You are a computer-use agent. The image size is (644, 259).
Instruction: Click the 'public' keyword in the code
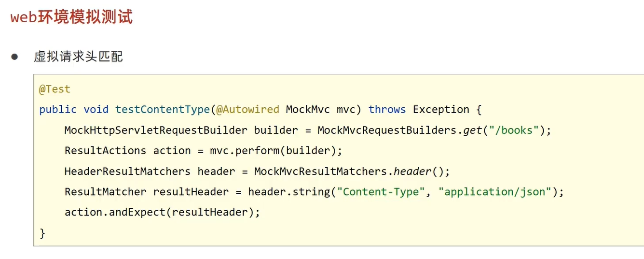tap(57, 110)
